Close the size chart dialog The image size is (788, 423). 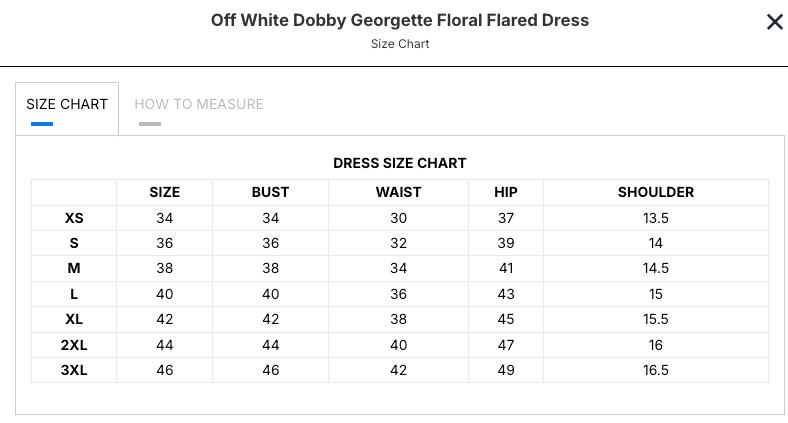(x=774, y=22)
